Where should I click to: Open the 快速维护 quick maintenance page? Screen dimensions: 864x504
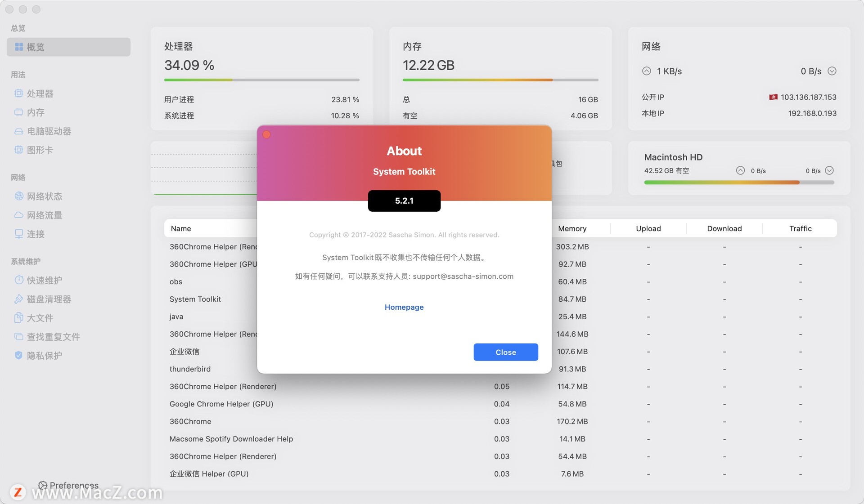point(68,280)
